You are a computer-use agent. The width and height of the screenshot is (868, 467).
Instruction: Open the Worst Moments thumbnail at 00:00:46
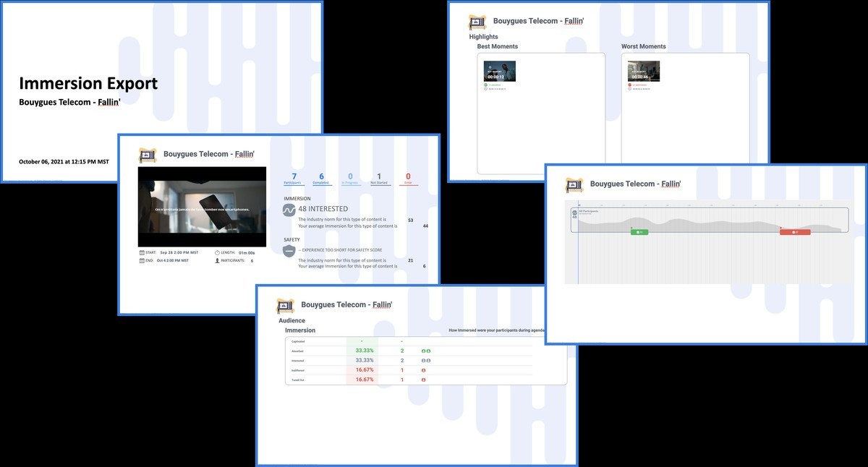[644, 71]
